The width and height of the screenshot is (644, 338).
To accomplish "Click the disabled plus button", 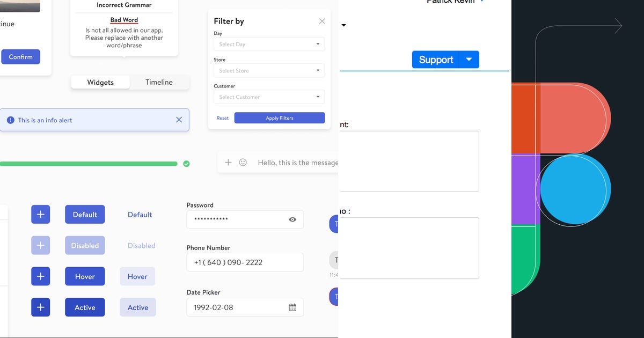I will 40,246.
